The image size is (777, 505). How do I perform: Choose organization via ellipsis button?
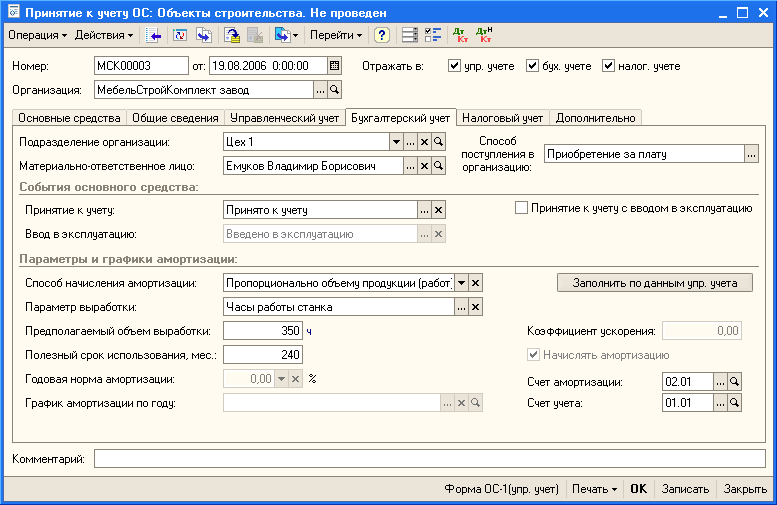321,90
